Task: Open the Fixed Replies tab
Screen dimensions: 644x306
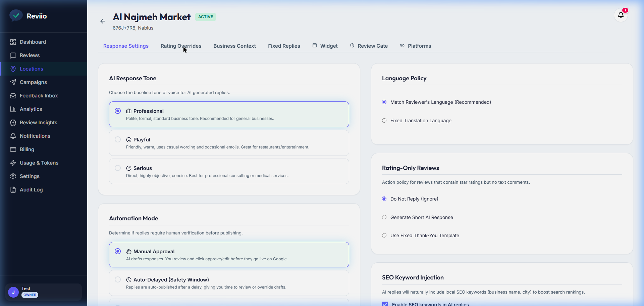Action: coord(284,46)
